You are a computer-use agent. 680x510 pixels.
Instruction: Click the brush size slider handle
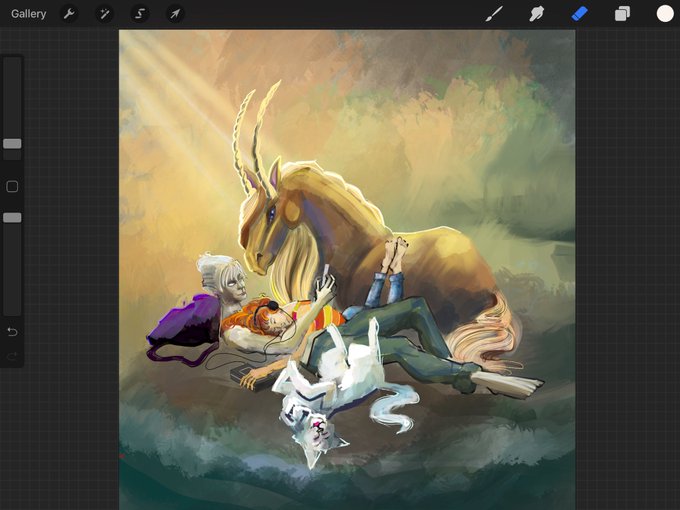pyautogui.click(x=12, y=144)
